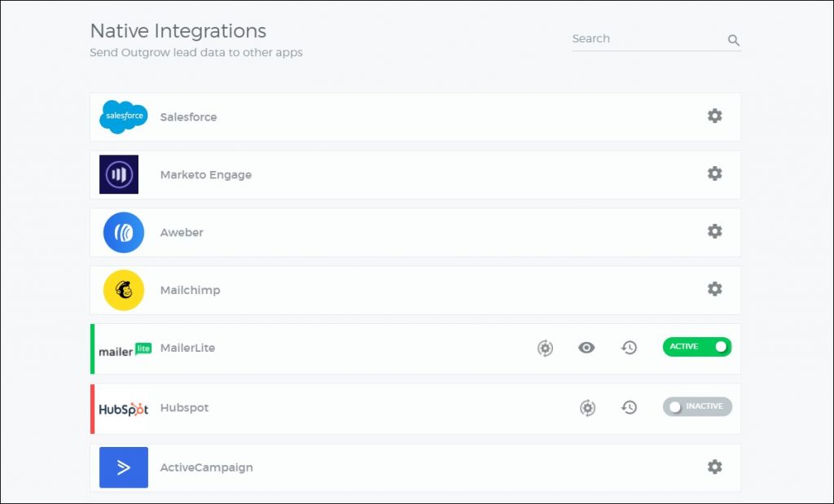Enable the Hubspot INACTIVE toggle
This screenshot has width=834, height=504.
(x=697, y=406)
